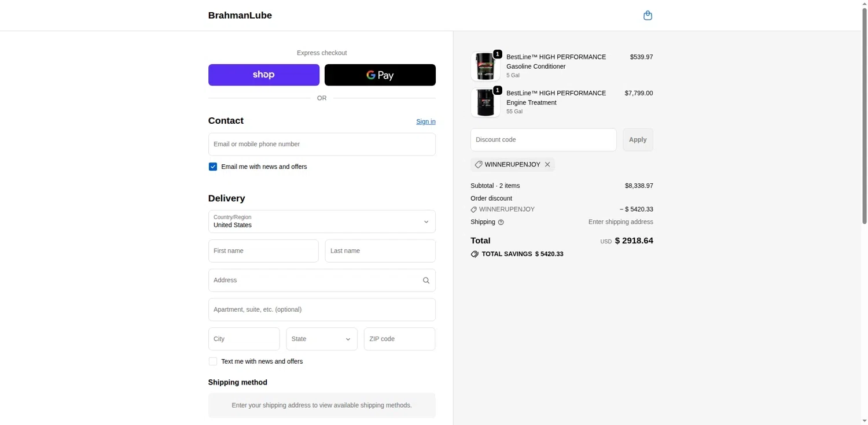Focus the City field

pyautogui.click(x=244, y=339)
